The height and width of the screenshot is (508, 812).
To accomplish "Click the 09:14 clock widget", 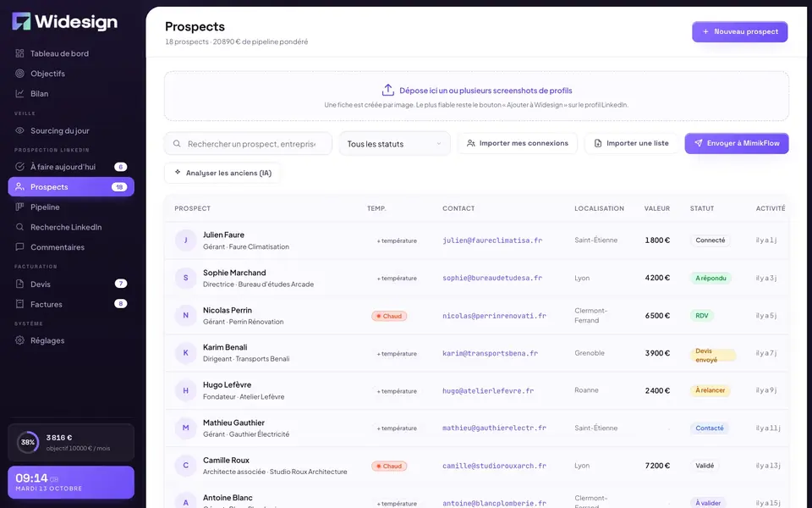I will pos(71,482).
